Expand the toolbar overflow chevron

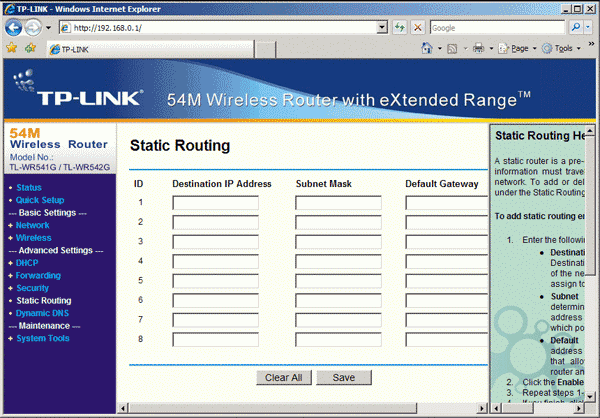click(591, 45)
